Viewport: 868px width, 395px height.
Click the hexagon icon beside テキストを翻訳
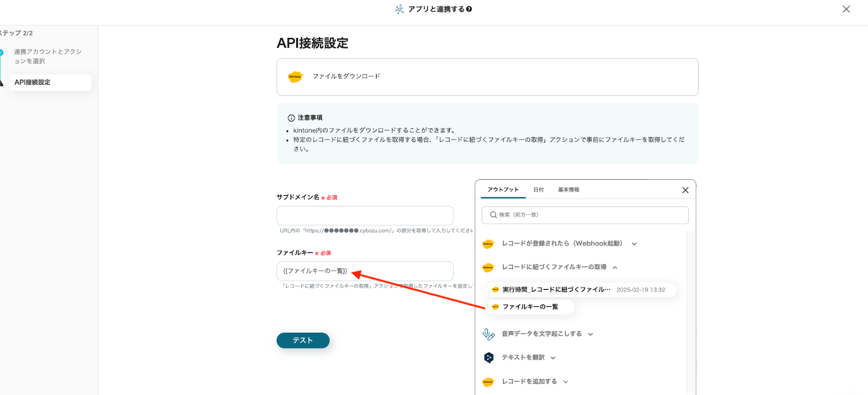click(x=488, y=358)
